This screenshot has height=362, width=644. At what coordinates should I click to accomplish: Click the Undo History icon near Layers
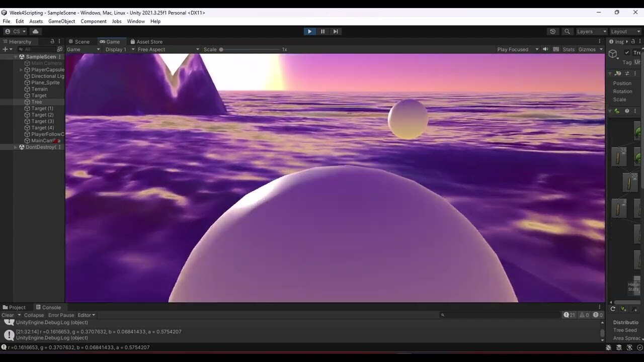pyautogui.click(x=553, y=31)
